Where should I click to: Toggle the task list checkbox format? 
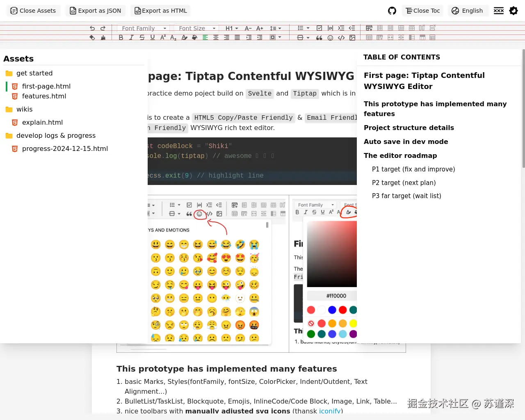point(319,28)
